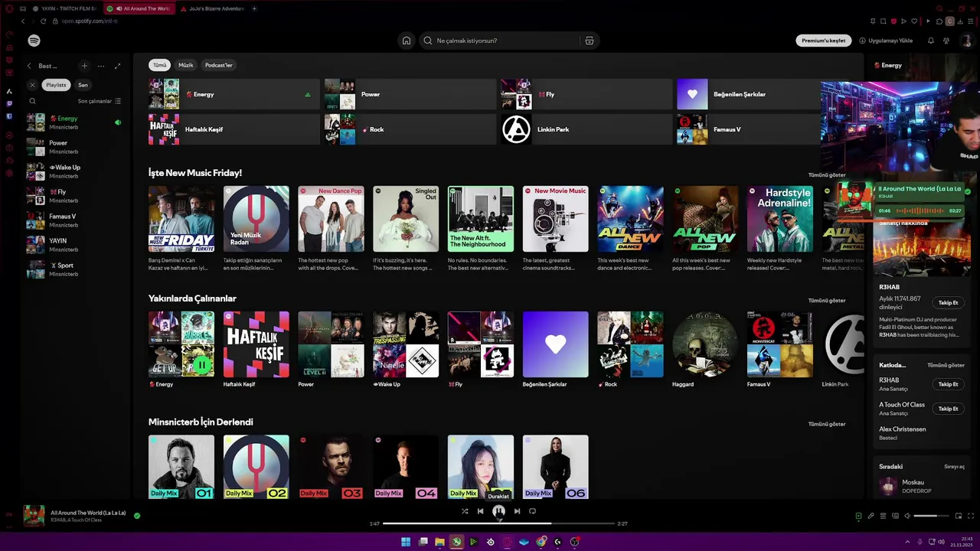The height and width of the screenshot is (551, 980).
Task: Open the Hardstyle Adrenaline playlist cover
Action: [780, 219]
